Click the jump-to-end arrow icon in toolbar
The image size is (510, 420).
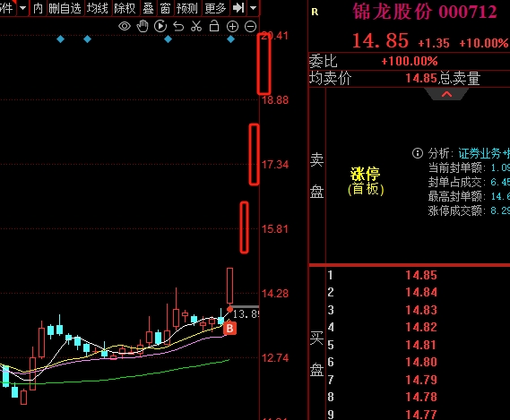(238, 7)
